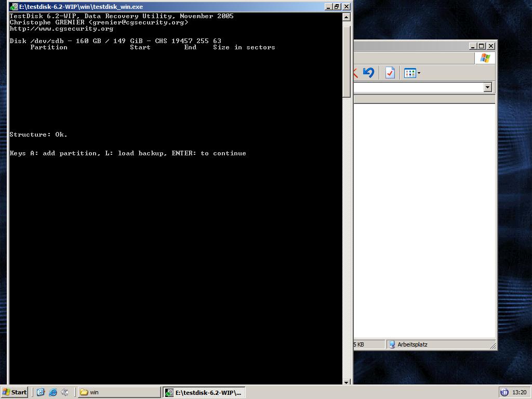
Task: Click the Explorer window resize grip
Action: click(x=493, y=345)
